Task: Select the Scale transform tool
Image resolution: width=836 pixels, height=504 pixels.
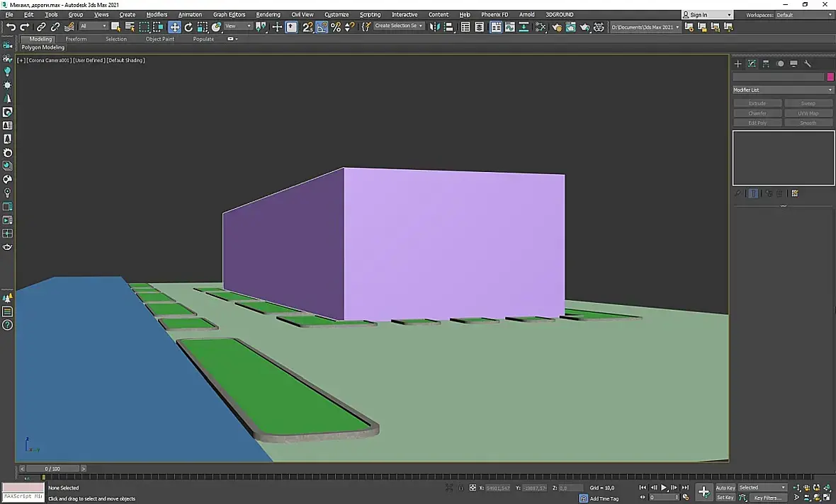Action: (203, 27)
